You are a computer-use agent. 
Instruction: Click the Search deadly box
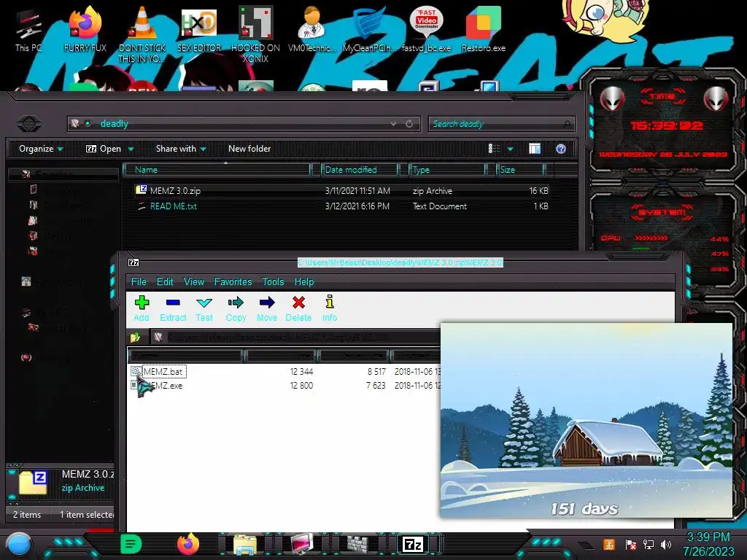coord(501,124)
